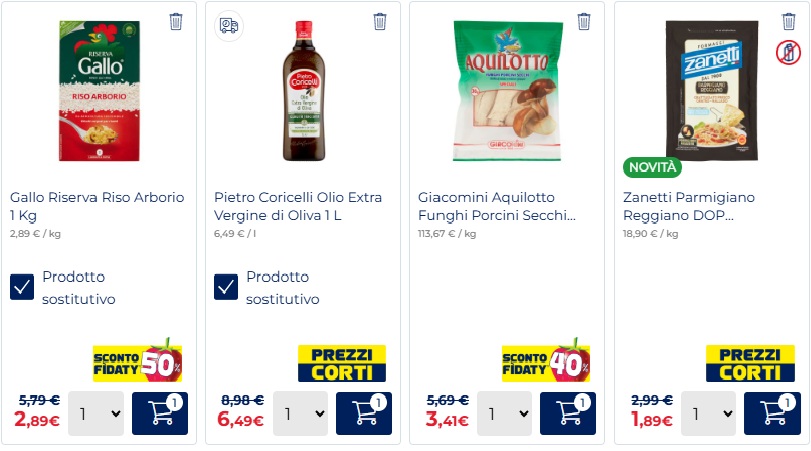The height and width of the screenshot is (451, 811).
Task: Open Gallo Riserva Riso Arborio product link
Action: click(x=97, y=206)
